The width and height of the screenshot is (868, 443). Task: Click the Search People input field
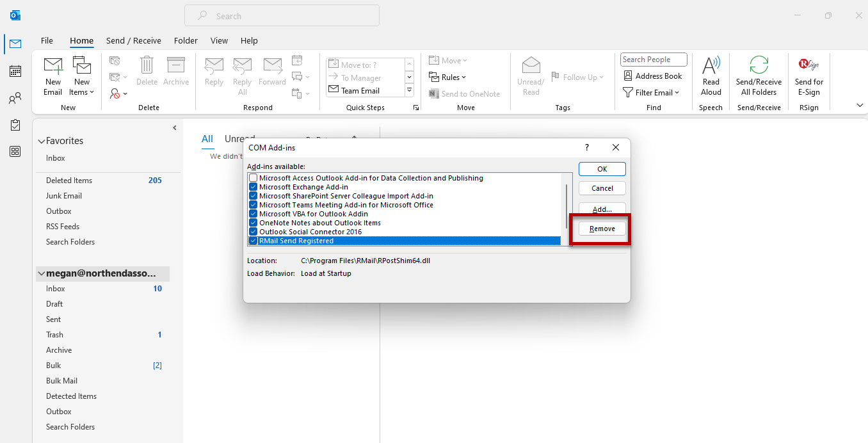pos(653,60)
